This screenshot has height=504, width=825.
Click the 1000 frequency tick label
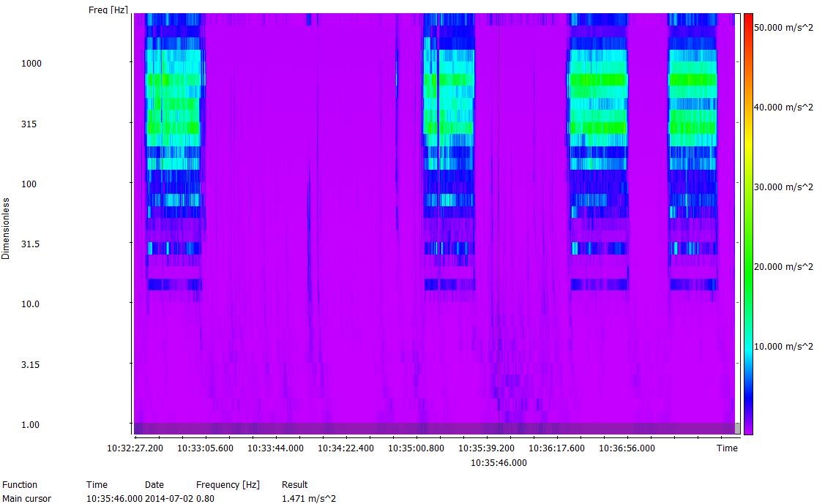pyautogui.click(x=31, y=64)
